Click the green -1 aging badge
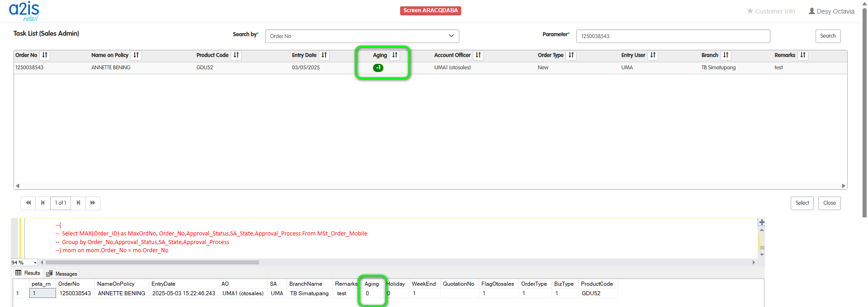Viewport: 868px width, 307px height. pos(378,68)
